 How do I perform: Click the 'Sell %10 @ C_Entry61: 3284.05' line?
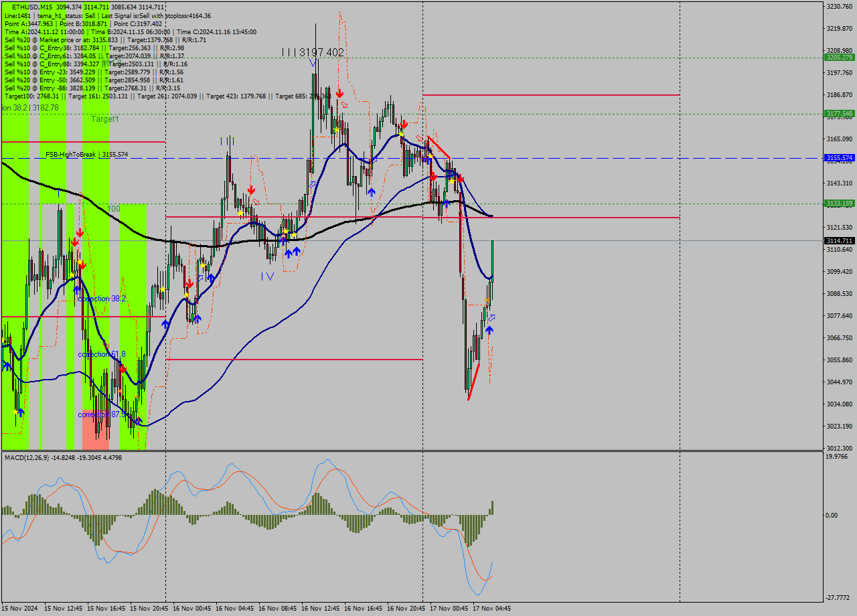click(94, 56)
